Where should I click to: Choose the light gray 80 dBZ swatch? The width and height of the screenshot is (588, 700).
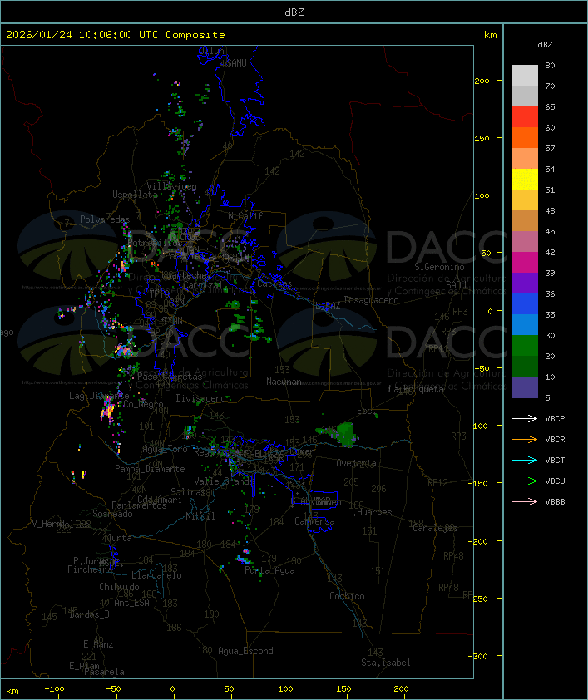click(x=525, y=76)
